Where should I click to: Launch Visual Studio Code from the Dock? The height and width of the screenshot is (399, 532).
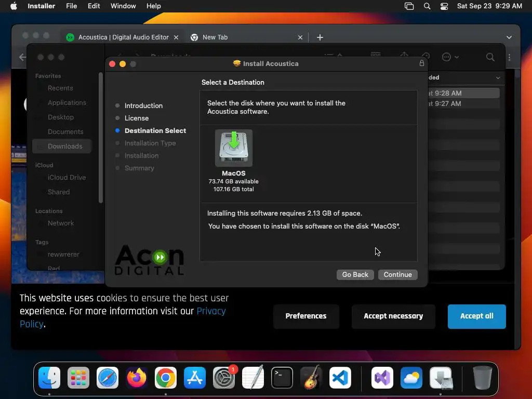point(340,378)
